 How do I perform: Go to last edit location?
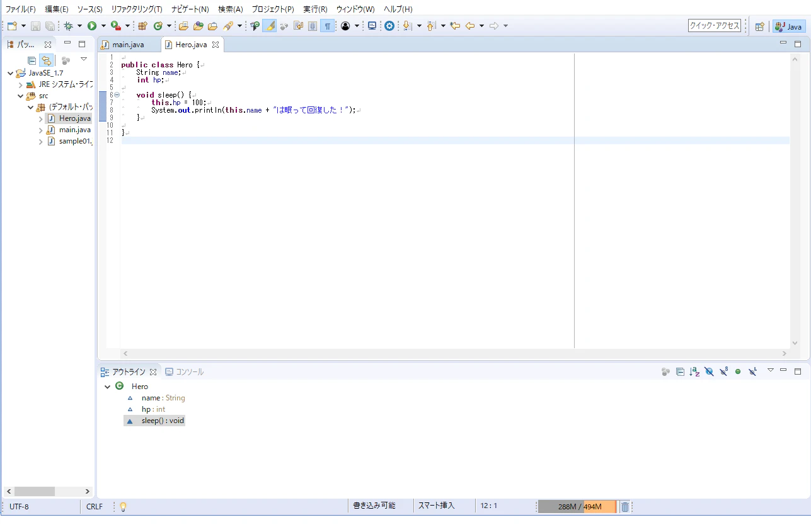coord(455,26)
